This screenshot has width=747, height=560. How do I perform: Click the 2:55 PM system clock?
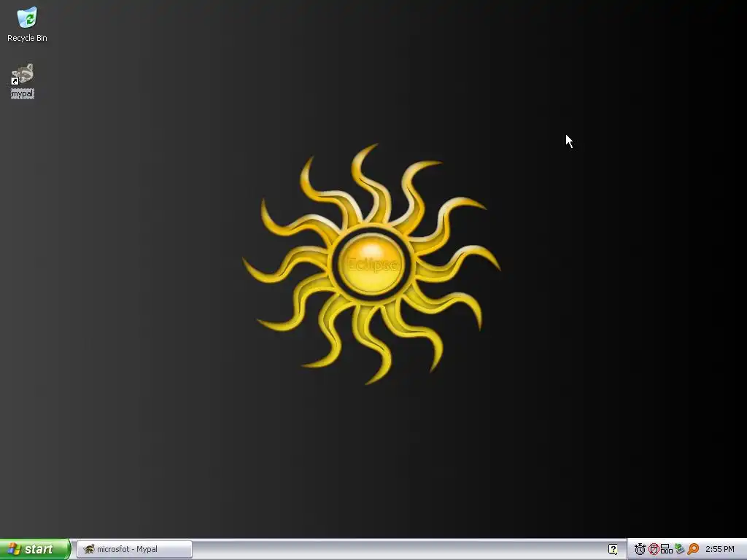pos(720,549)
